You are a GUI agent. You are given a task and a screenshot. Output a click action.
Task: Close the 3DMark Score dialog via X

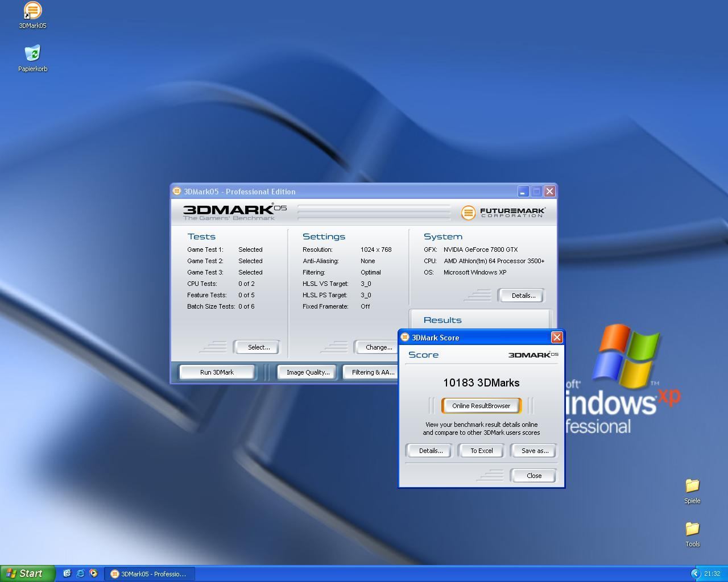[x=557, y=338]
